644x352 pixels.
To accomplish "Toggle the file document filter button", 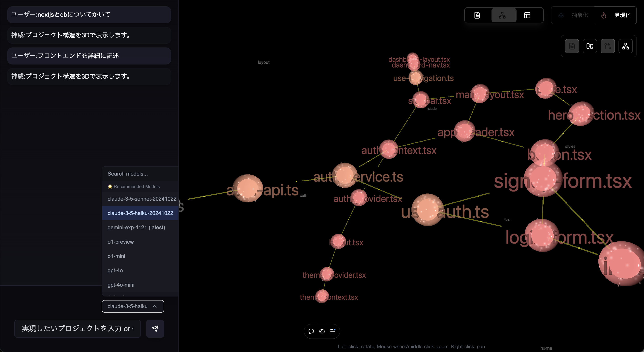I will (572, 46).
